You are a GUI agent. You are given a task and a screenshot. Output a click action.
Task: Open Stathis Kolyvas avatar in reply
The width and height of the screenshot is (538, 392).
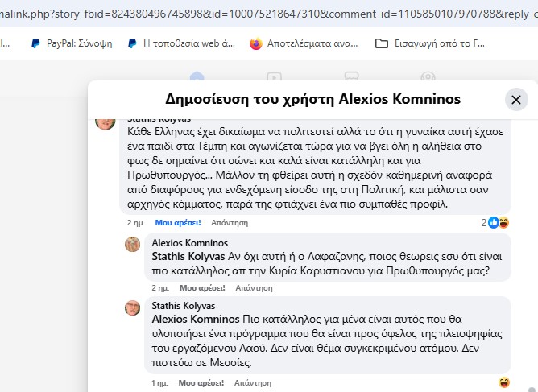pyautogui.click(x=132, y=307)
